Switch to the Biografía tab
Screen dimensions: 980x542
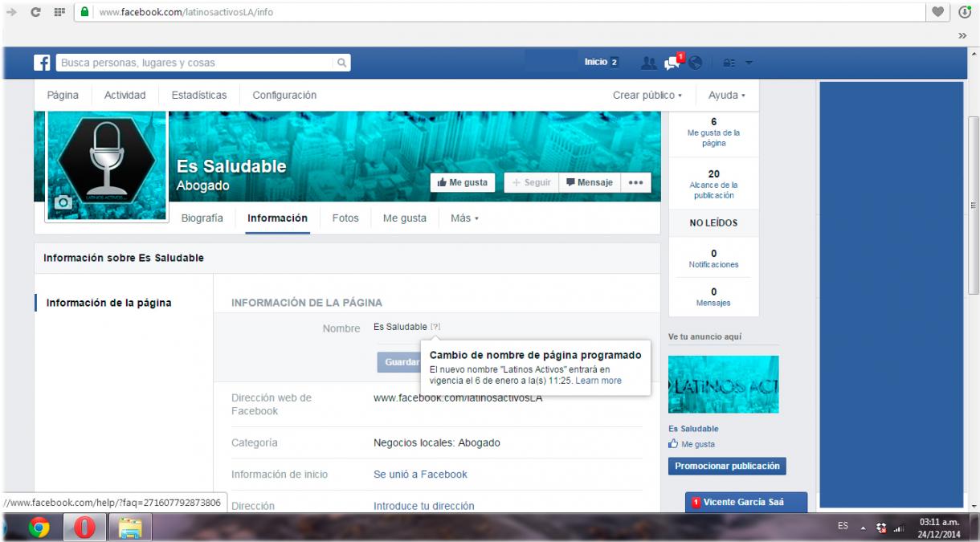tap(202, 218)
